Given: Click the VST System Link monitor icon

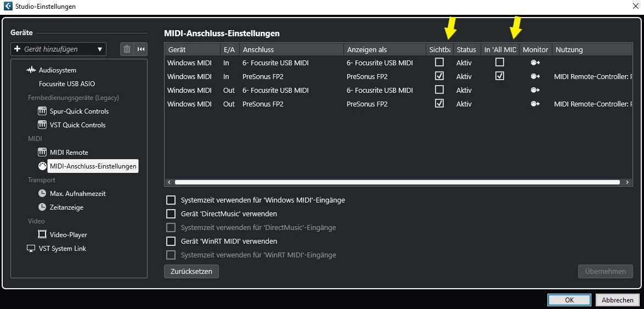Looking at the screenshot, I should (x=31, y=248).
